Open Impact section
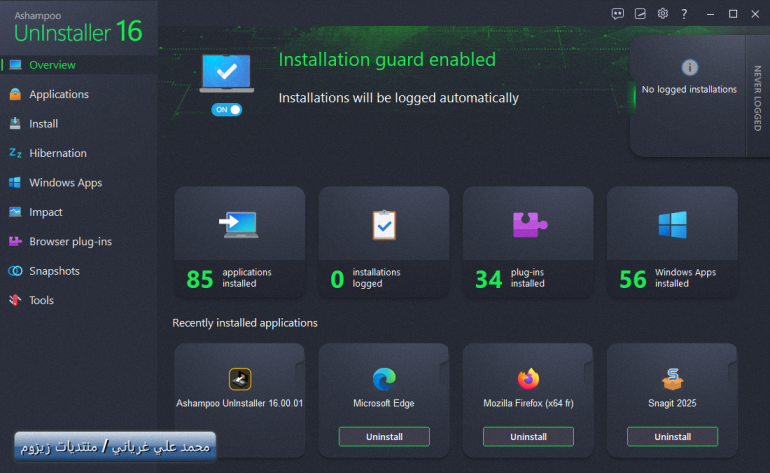770x473 pixels. tap(46, 212)
